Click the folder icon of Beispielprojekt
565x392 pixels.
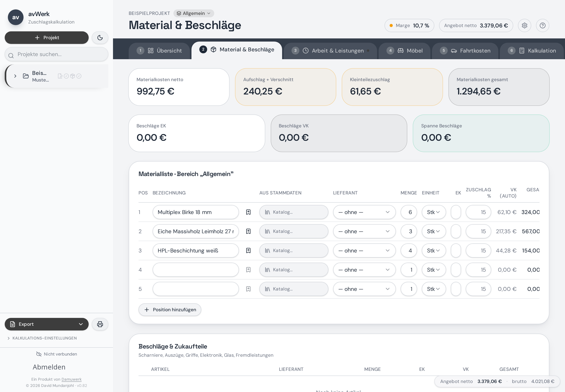click(26, 76)
